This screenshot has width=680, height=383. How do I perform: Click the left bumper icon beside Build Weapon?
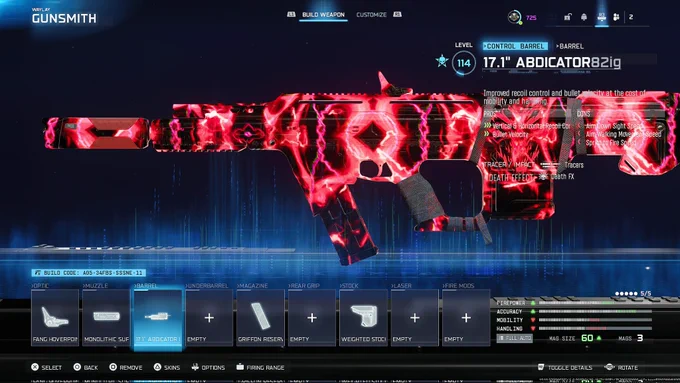[291, 14]
